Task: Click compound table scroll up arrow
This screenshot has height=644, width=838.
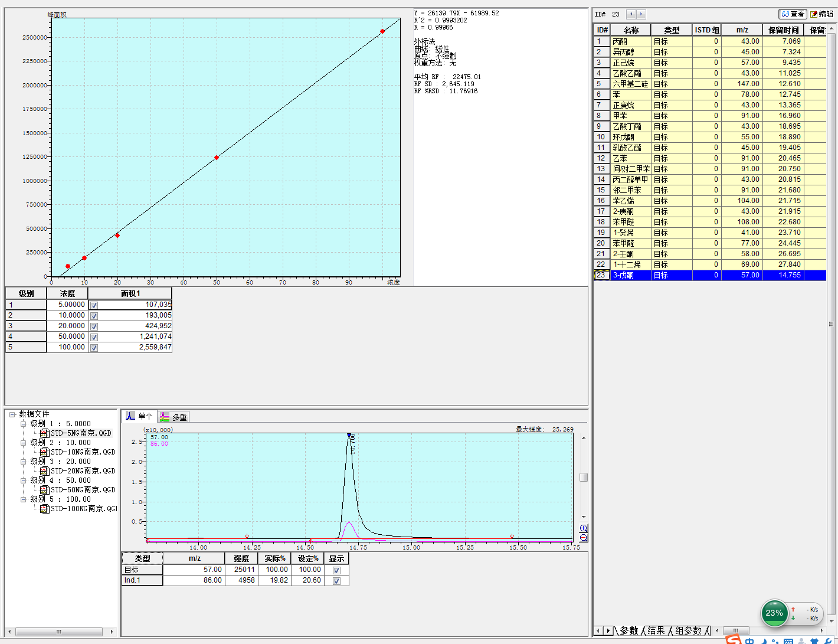Action: [x=832, y=28]
